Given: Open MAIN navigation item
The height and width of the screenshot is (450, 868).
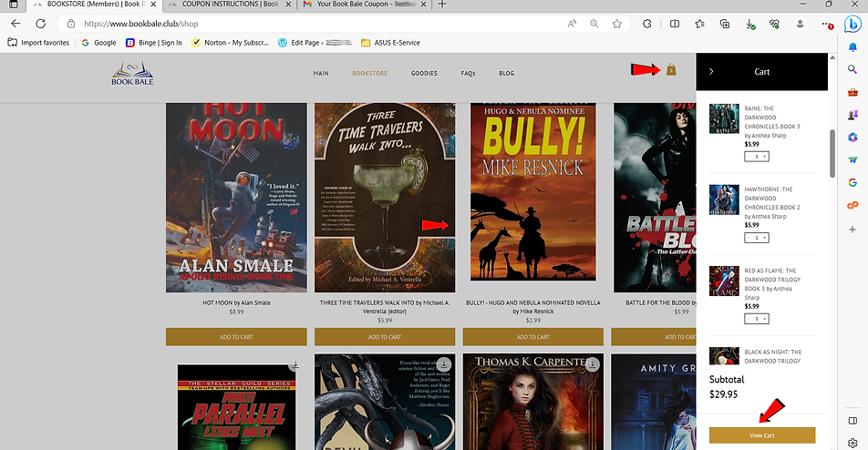Looking at the screenshot, I should point(321,73).
